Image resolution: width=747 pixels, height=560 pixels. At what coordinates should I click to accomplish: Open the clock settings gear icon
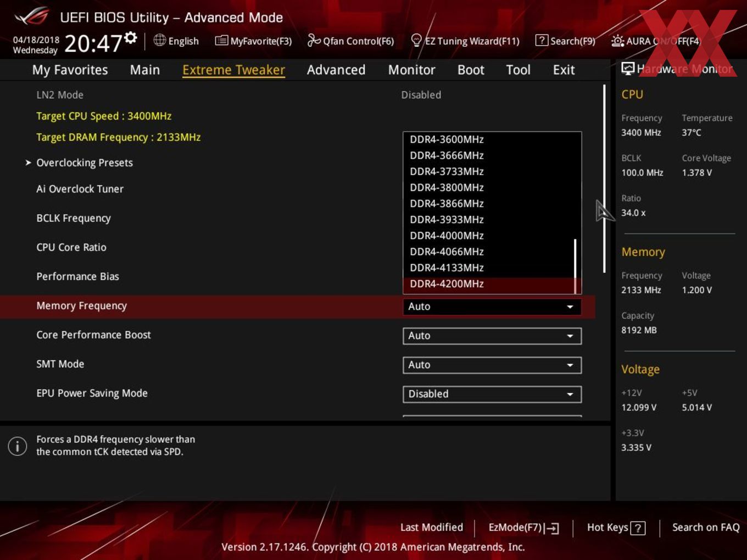pyautogui.click(x=131, y=38)
